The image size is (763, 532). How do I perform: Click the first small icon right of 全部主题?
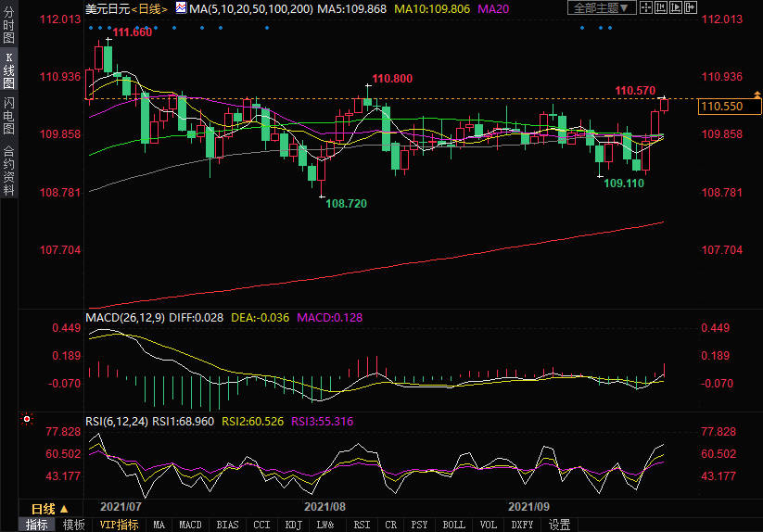[647, 8]
